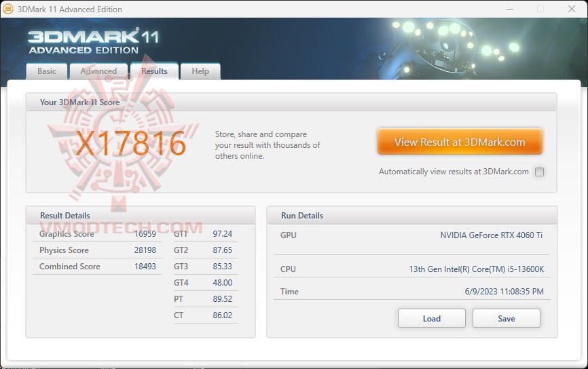Screen dimensions: 588x369
Task: Open the Basic tab
Action: [x=46, y=71]
